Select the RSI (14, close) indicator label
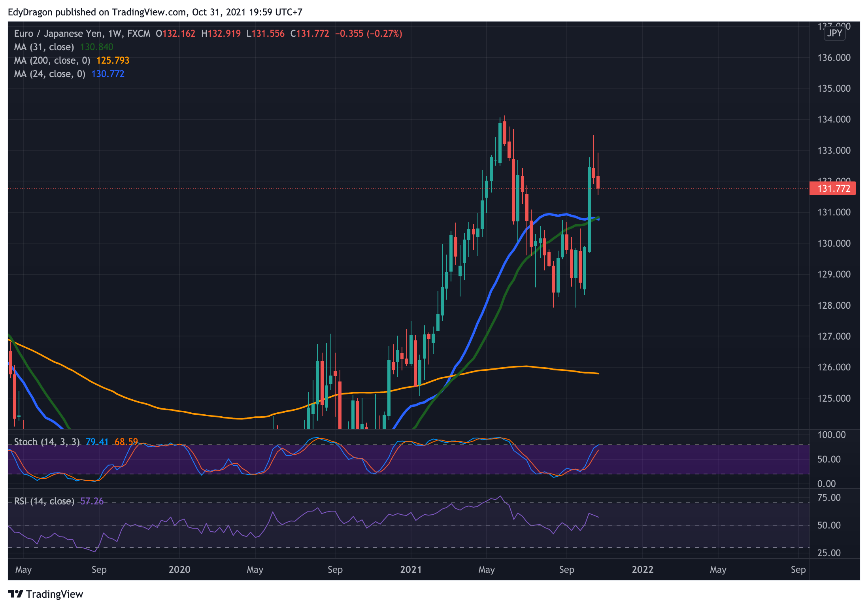 pos(44,501)
